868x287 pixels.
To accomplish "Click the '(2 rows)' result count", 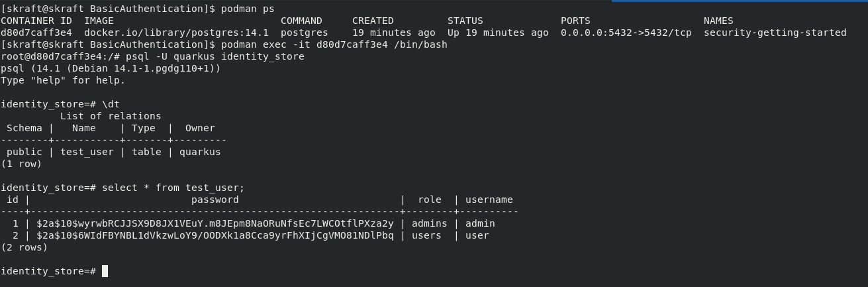I will (24, 247).
